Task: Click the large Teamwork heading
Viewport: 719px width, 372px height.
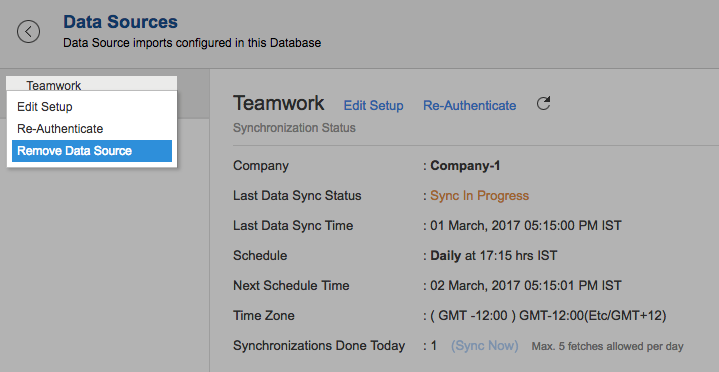Action: [278, 103]
